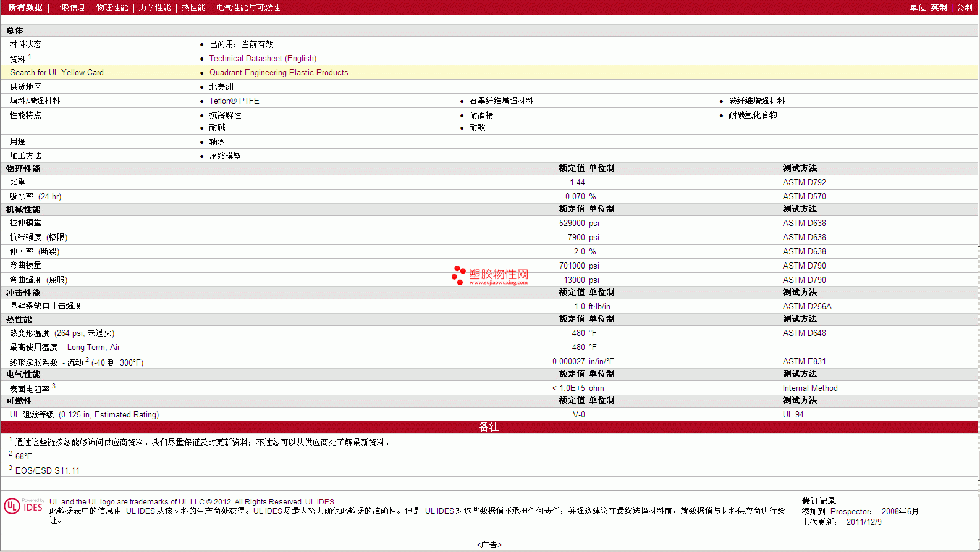Switch to the 力学性能 tab

point(155,8)
